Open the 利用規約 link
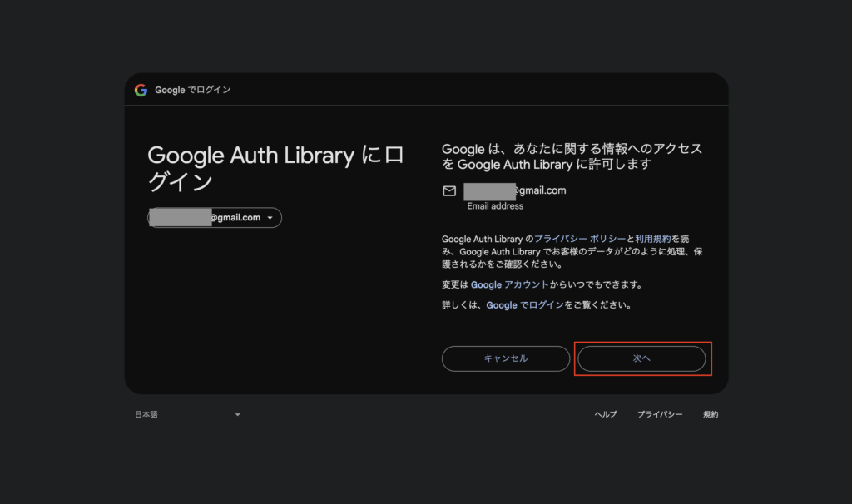 (652, 239)
